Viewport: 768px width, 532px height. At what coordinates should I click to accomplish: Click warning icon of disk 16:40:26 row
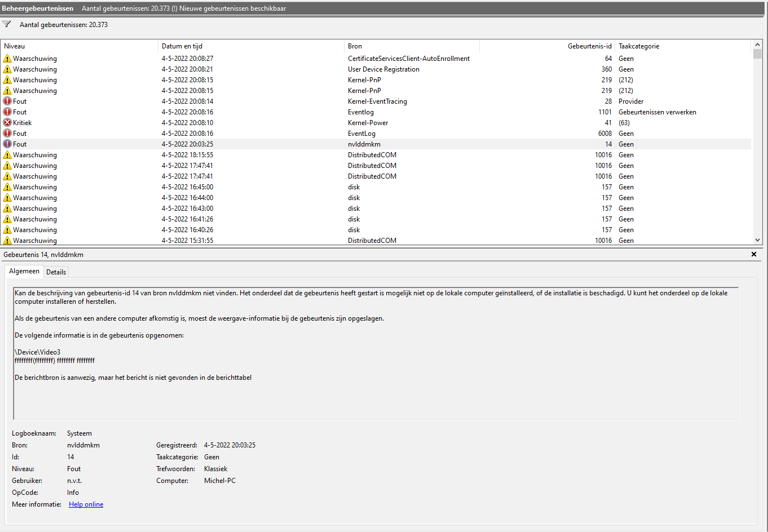[x=7, y=230]
